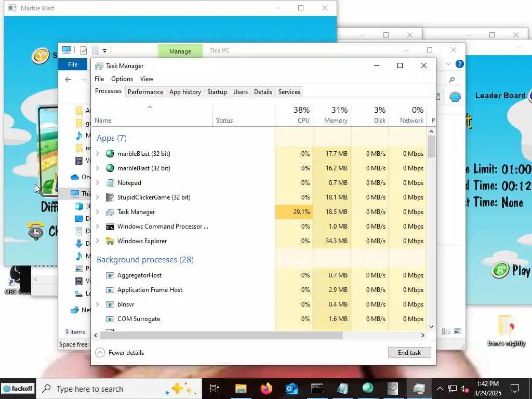This screenshot has width=532, height=399.
Task: Expand the Windows Command Processor group
Action: (x=98, y=227)
